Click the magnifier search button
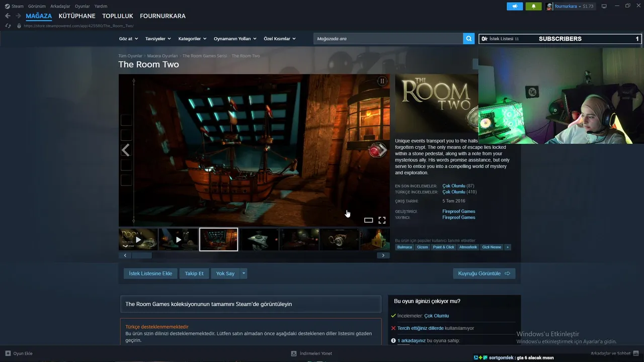Image resolution: width=644 pixels, height=362 pixels. (469, 39)
